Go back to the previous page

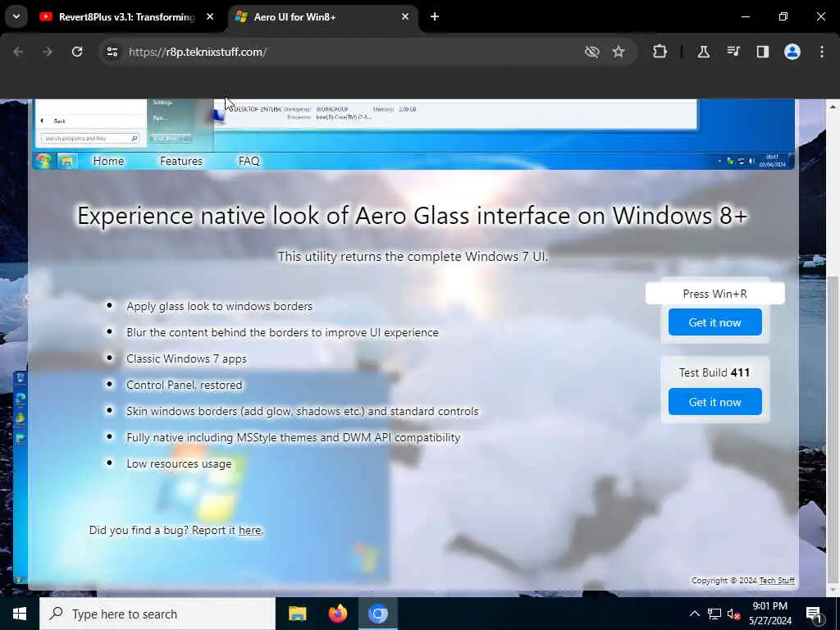click(18, 52)
